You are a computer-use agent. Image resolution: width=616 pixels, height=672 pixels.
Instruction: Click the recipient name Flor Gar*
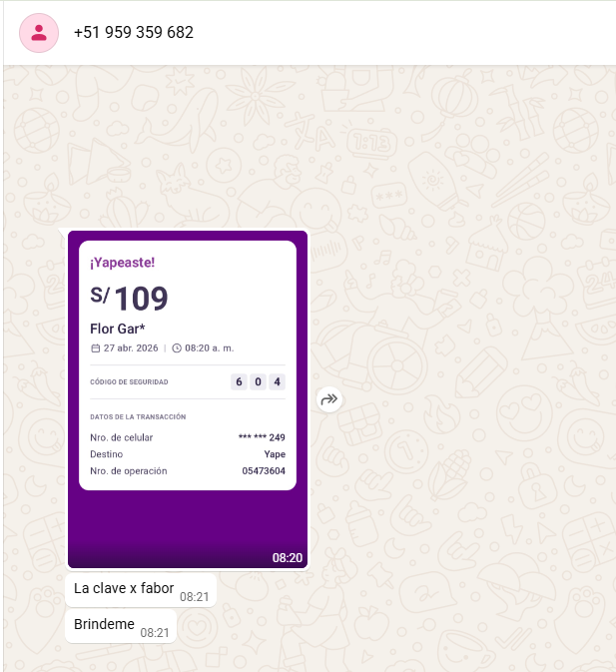118,329
